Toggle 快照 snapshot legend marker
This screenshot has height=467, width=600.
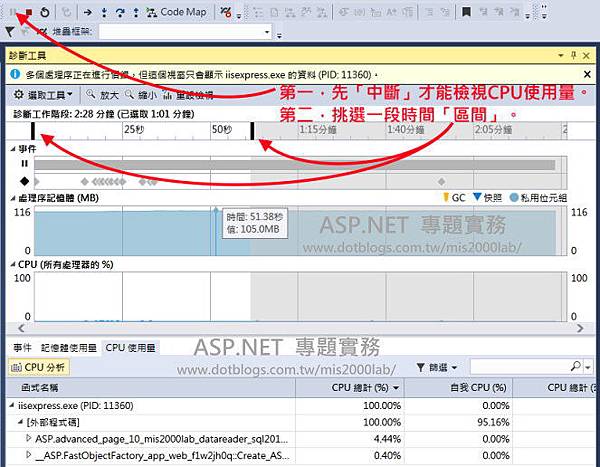coord(488,198)
